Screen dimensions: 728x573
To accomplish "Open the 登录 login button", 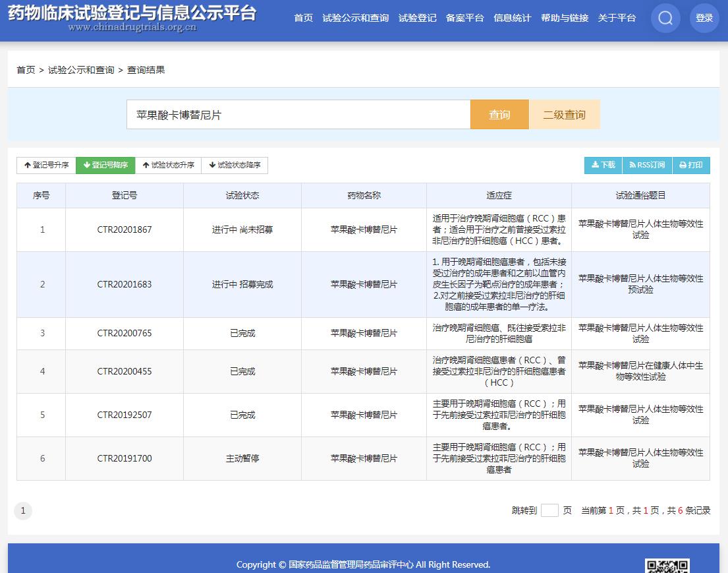I will pyautogui.click(x=704, y=18).
